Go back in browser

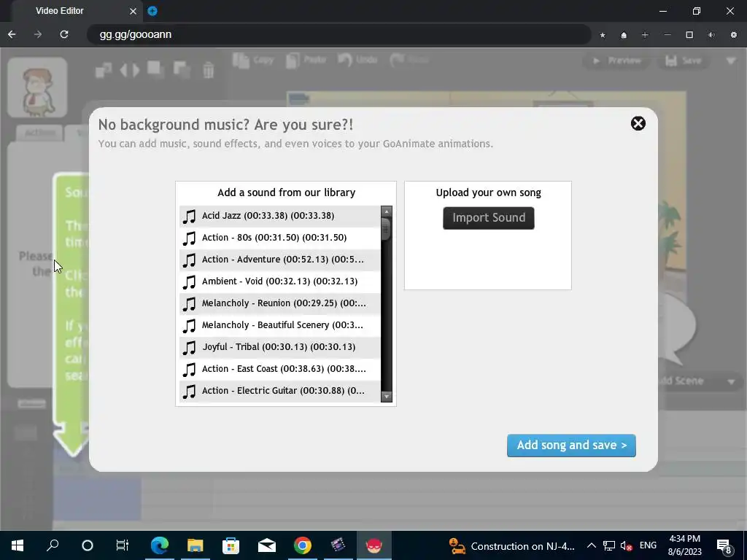(x=12, y=34)
